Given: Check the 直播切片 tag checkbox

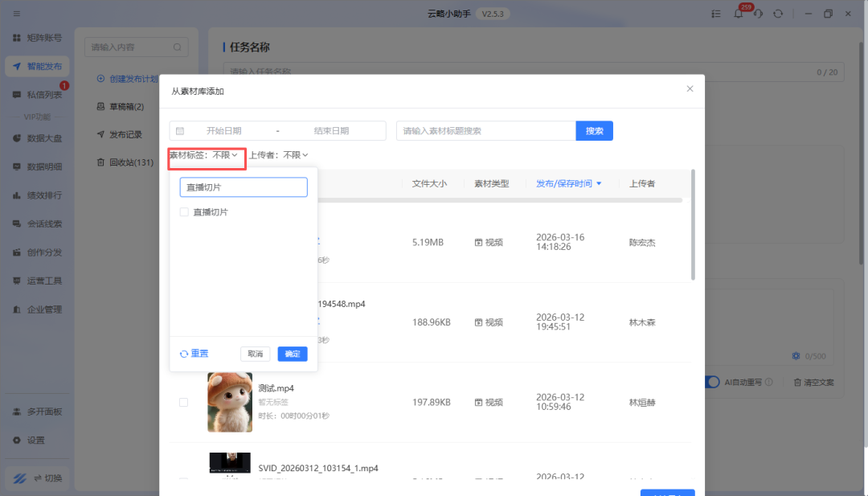Looking at the screenshot, I should (184, 212).
